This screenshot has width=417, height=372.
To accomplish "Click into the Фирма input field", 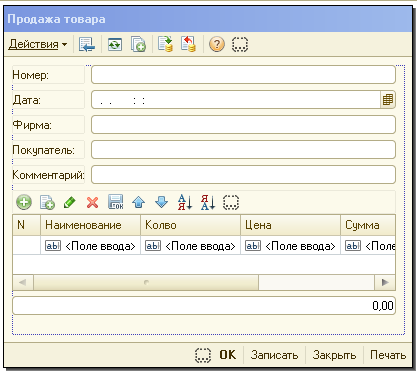I will pos(243,125).
